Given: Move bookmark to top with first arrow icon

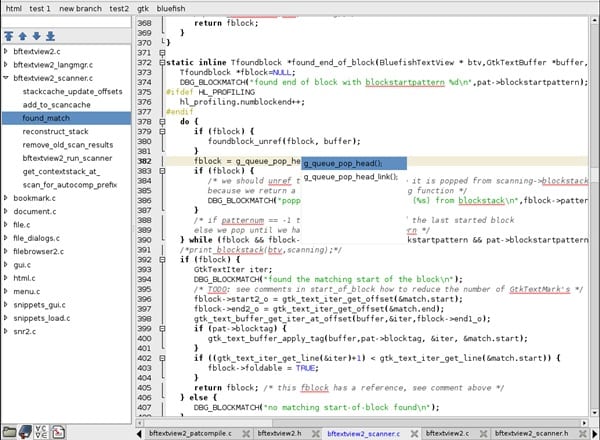Looking at the screenshot, I should (9, 36).
